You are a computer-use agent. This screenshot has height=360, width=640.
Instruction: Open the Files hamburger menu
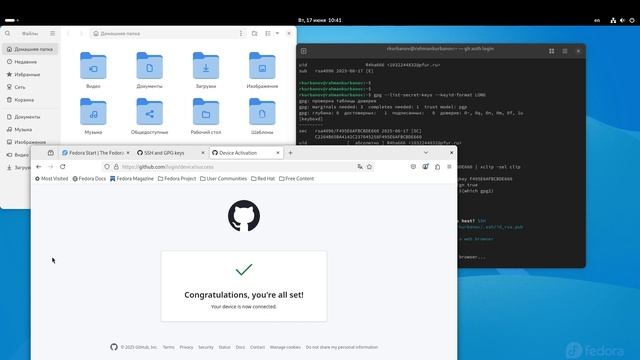(52, 33)
